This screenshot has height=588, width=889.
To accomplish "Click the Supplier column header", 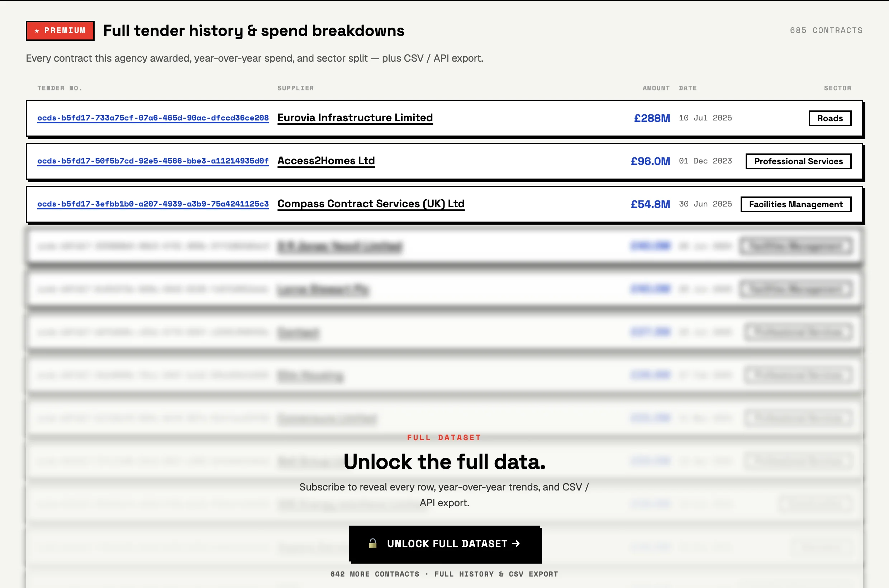I will pos(295,88).
